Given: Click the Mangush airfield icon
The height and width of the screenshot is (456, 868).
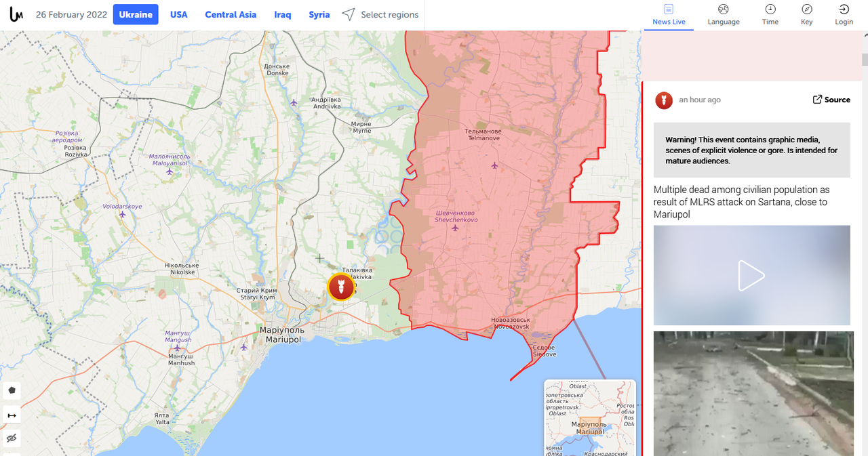Looking at the screenshot, I should (177, 348).
